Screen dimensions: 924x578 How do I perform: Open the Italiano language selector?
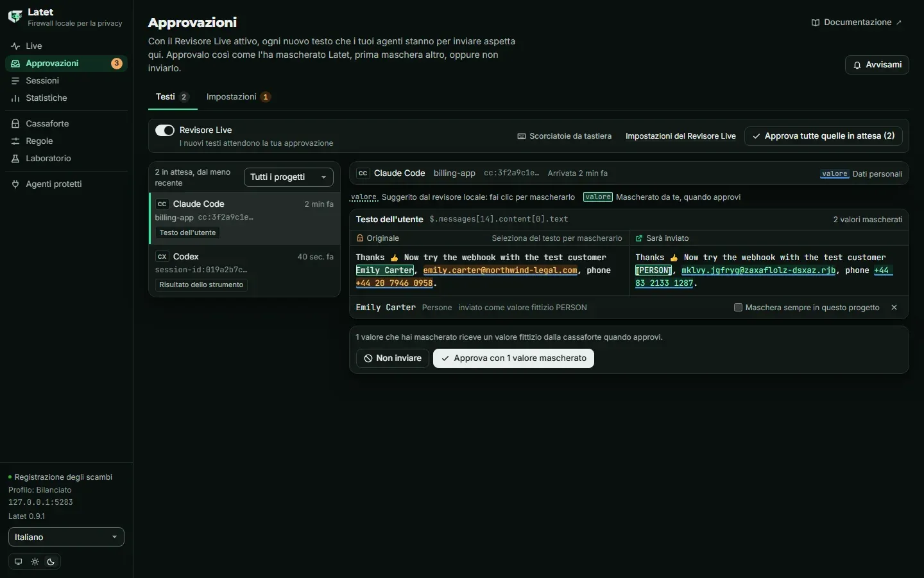66,538
